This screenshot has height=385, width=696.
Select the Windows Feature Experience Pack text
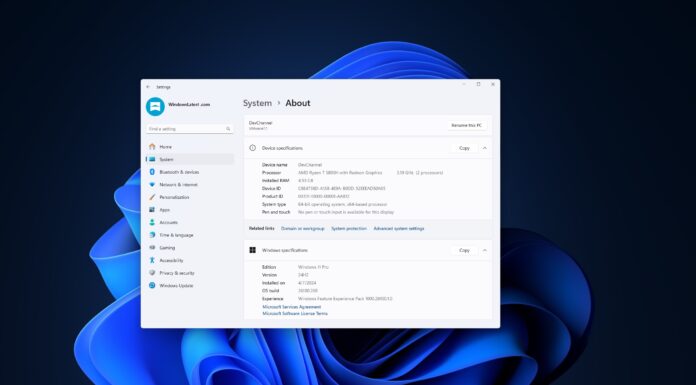coord(345,299)
